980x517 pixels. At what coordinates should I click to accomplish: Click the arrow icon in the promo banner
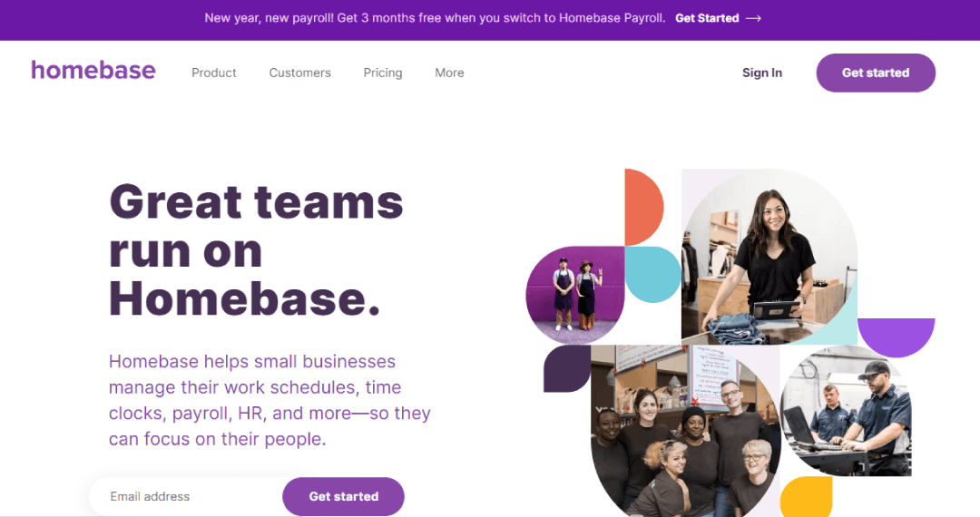(x=754, y=19)
